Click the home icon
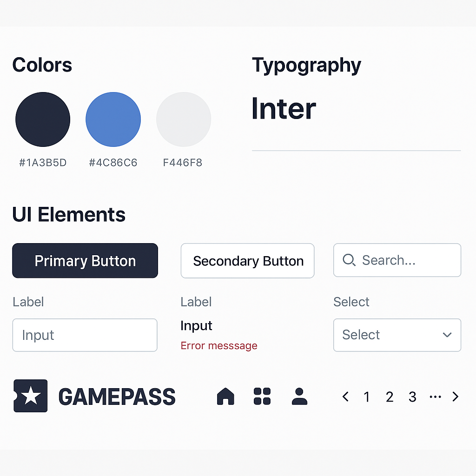This screenshot has width=476, height=476. pos(225,397)
